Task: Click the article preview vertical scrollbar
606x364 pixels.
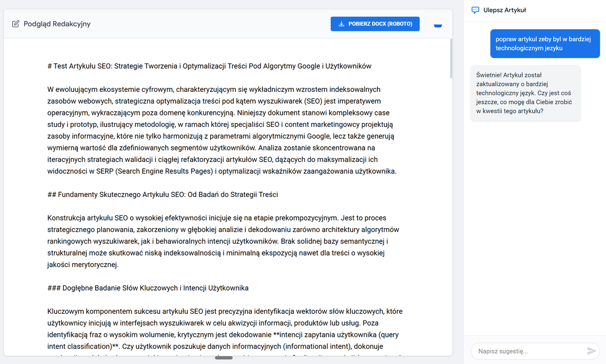Action: click(x=451, y=58)
